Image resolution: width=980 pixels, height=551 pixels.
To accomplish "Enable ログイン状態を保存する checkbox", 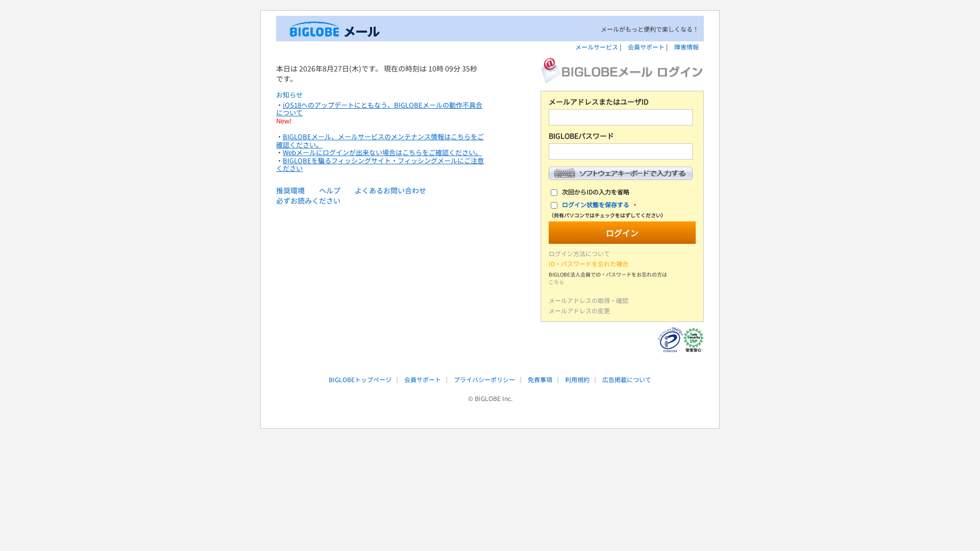I will click(x=554, y=206).
